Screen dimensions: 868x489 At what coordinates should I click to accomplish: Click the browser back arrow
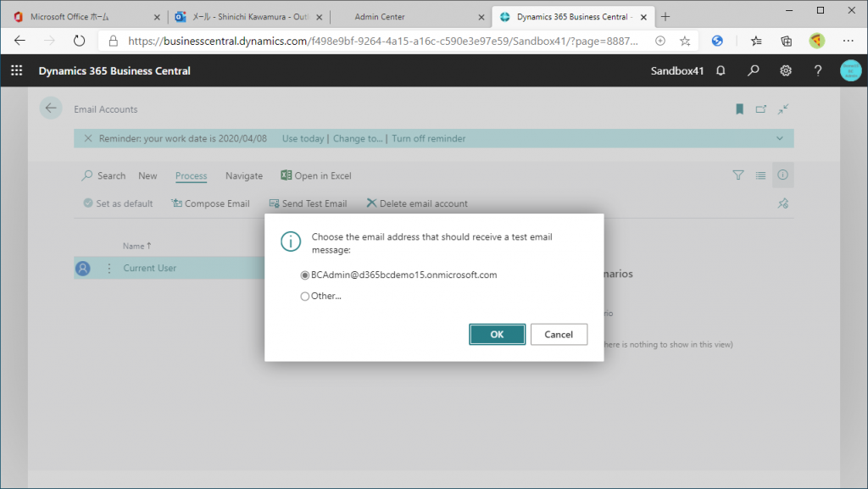coord(19,41)
